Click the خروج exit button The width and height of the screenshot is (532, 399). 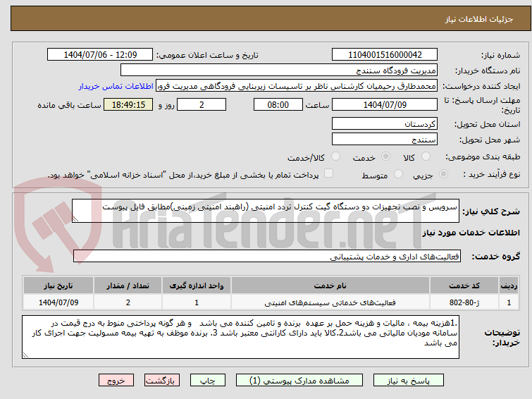(116, 381)
